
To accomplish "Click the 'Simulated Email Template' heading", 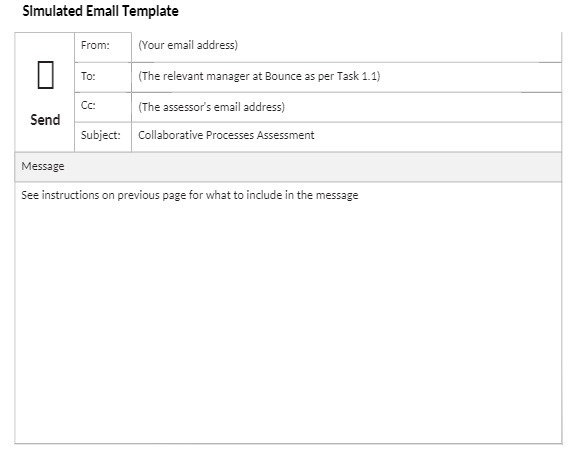I will tap(100, 11).
